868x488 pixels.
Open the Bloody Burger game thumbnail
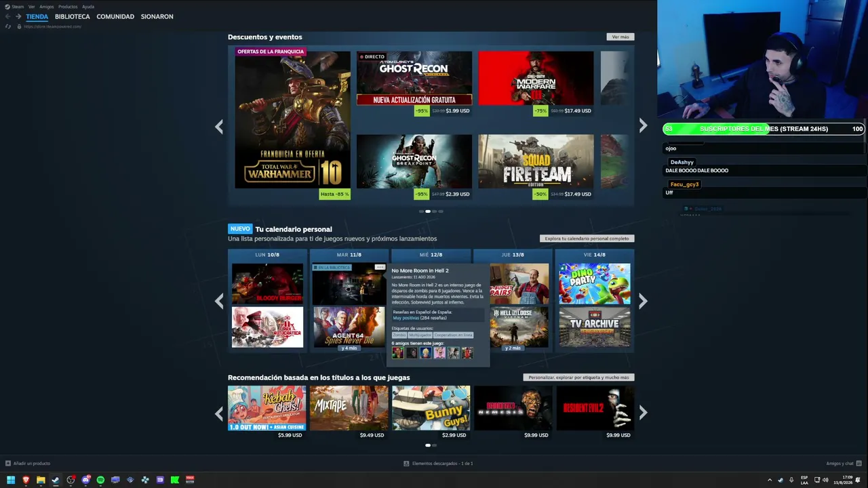[x=268, y=283]
